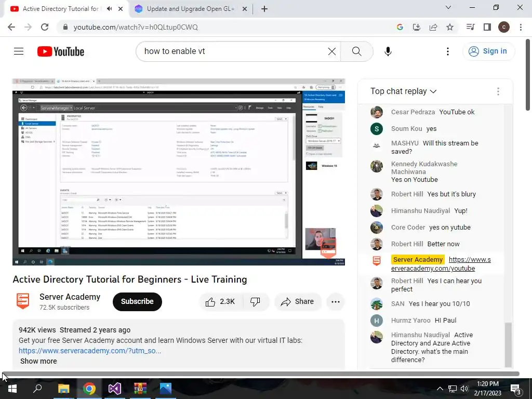Image resolution: width=532 pixels, height=399 pixels.
Task: Click the address bar URL
Action: (136, 27)
